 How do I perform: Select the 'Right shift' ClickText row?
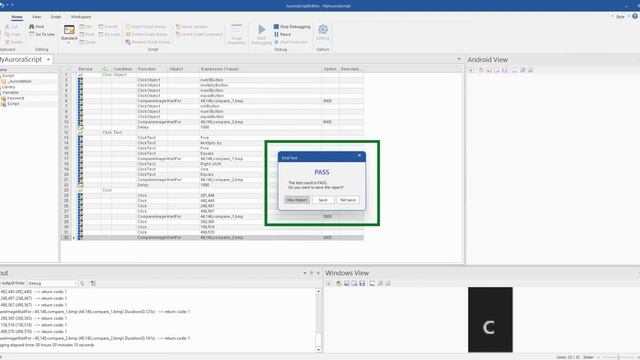pos(212,164)
